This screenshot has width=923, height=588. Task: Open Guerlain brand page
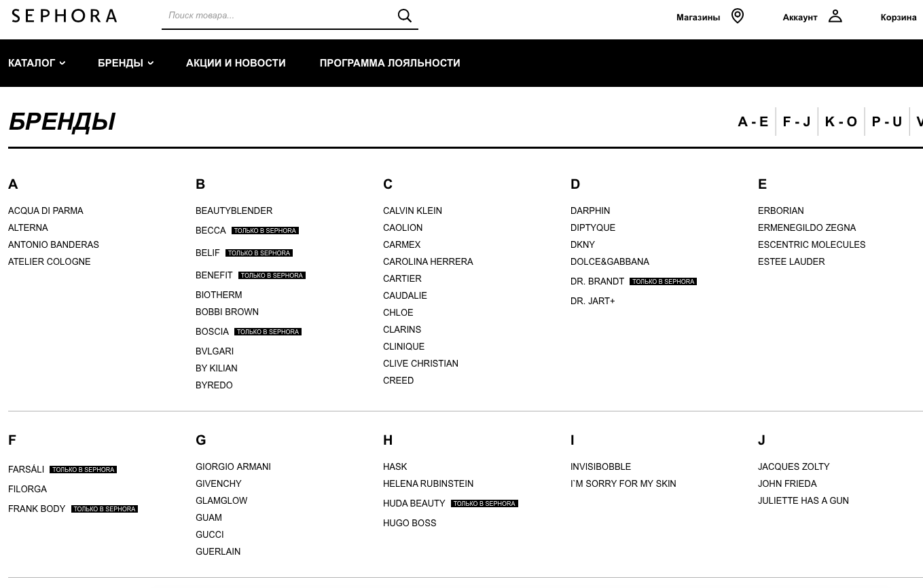click(x=218, y=552)
